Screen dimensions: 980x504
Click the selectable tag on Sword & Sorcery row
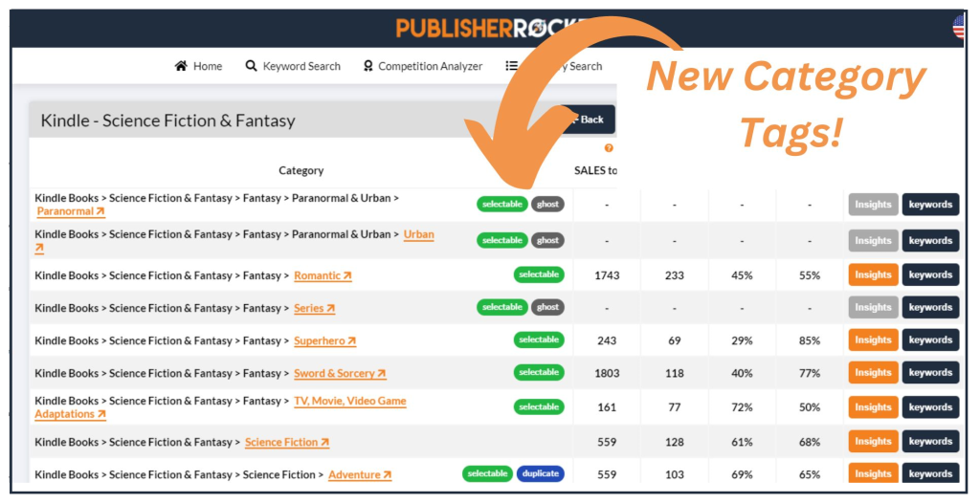tap(539, 372)
